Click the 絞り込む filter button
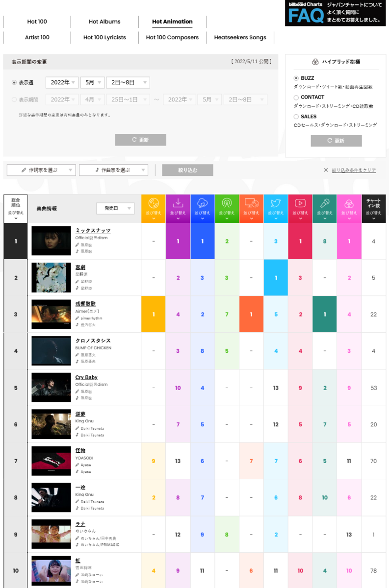 click(x=187, y=170)
